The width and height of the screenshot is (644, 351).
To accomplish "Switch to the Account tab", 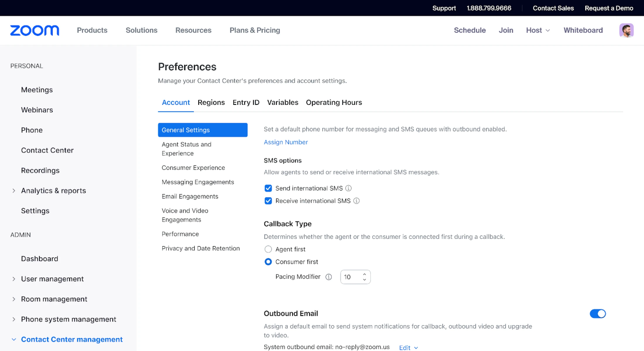I will point(176,102).
